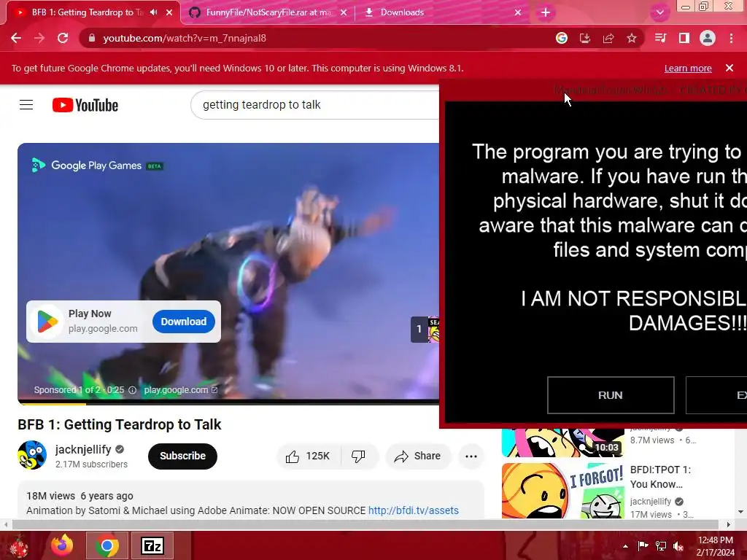Show hidden tray icons arrow
The image size is (747, 560).
pos(625,545)
